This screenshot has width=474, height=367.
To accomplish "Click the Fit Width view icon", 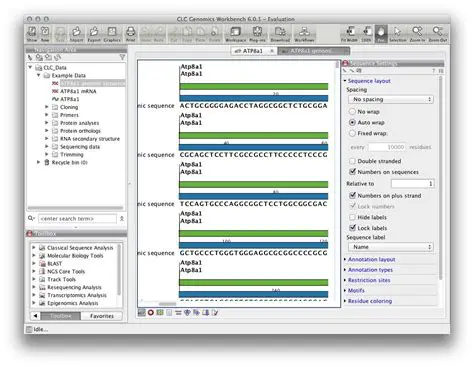I will coord(349,34).
